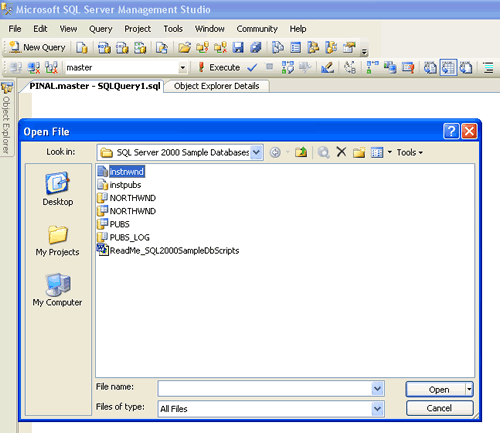Image resolution: width=500 pixels, height=433 pixels.
Task: Open the Tools dropdown in Open File dialog
Action: coord(410,152)
